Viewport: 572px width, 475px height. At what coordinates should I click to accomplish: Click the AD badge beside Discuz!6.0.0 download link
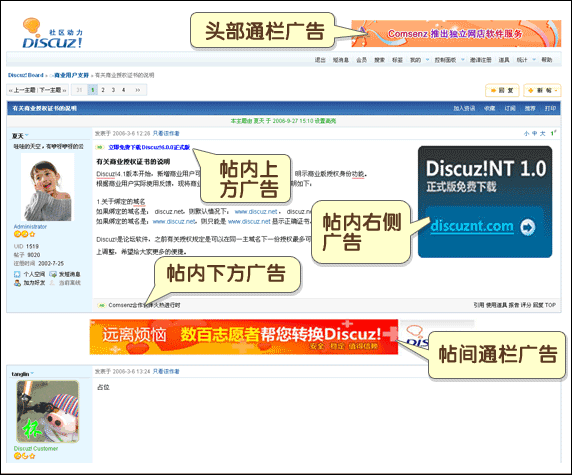[100, 147]
